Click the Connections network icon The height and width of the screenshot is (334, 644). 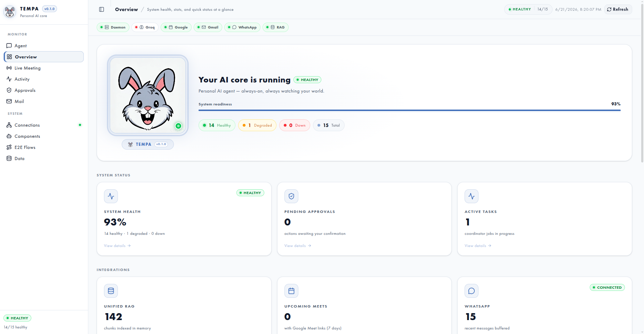[9, 125]
